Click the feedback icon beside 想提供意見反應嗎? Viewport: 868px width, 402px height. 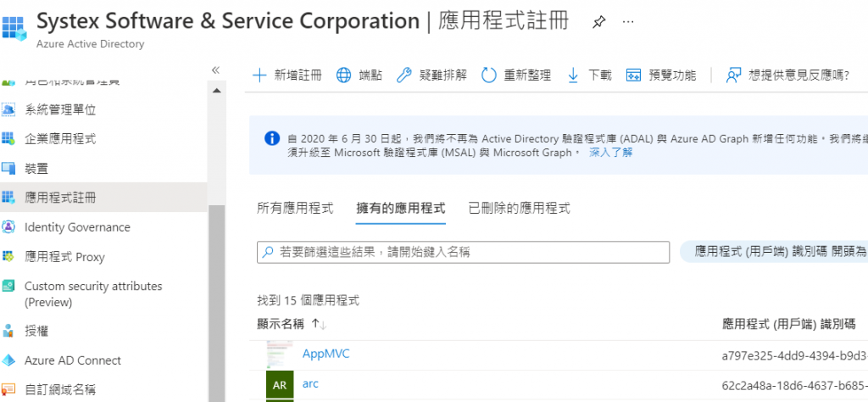733,75
